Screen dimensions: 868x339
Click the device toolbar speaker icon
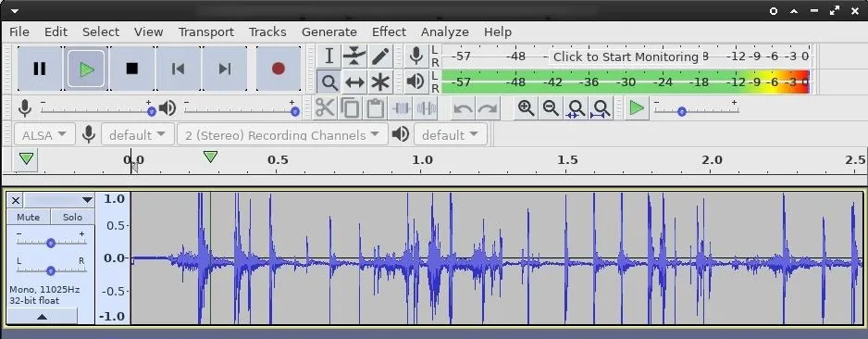click(401, 134)
